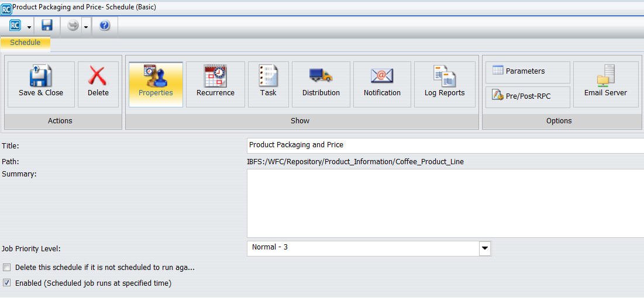The image size is (644, 298).
Task: Open the Notification envelope settings
Action: coord(382,84)
